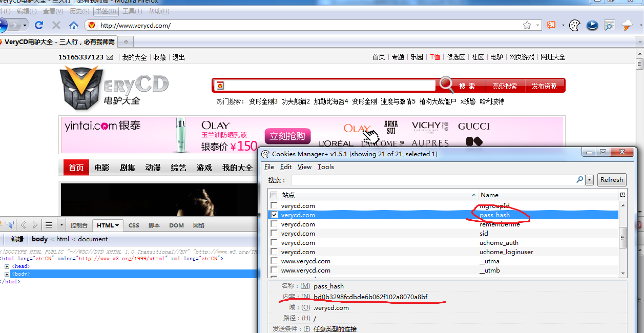Screen dimensions: 644x333
Task: Open the 书签(B) Firefox menu
Action: (x=106, y=11)
